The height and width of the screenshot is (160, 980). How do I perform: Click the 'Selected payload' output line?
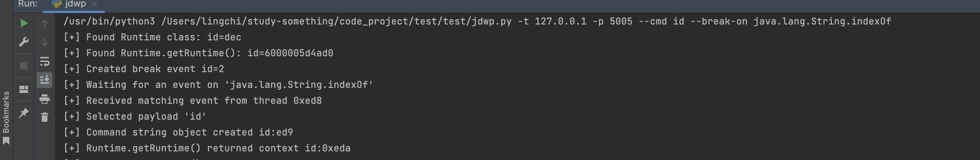click(146, 116)
